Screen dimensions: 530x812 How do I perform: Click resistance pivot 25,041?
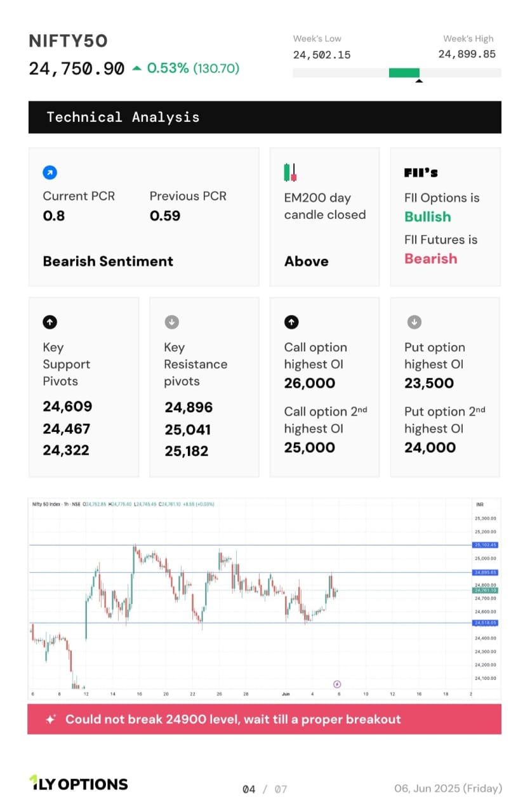pos(188,429)
